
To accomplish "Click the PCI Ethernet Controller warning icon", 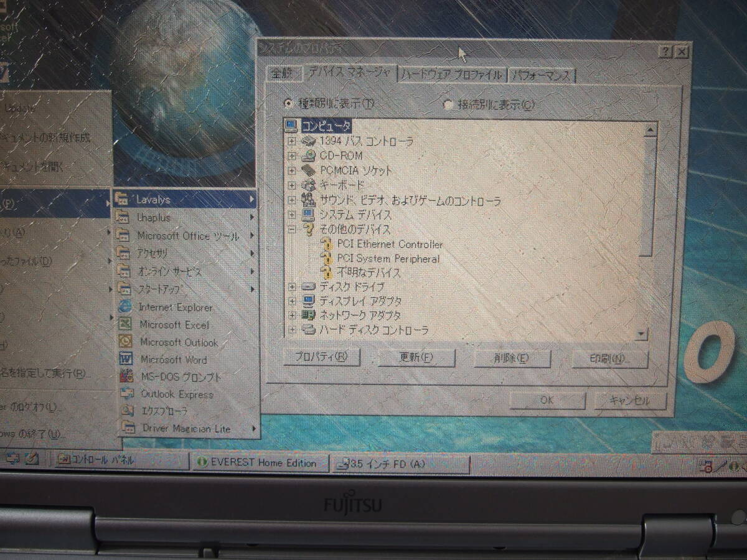I will tap(326, 244).
